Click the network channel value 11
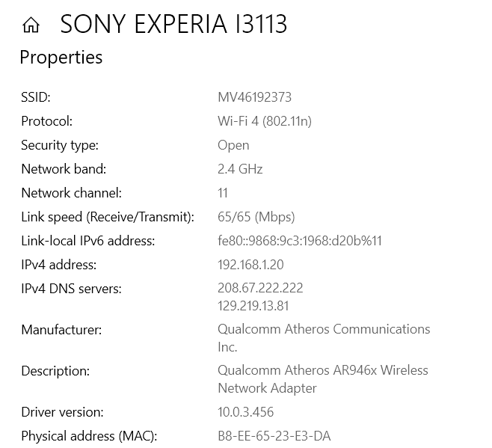Viewport: 492px width, 448px height. coord(223,193)
